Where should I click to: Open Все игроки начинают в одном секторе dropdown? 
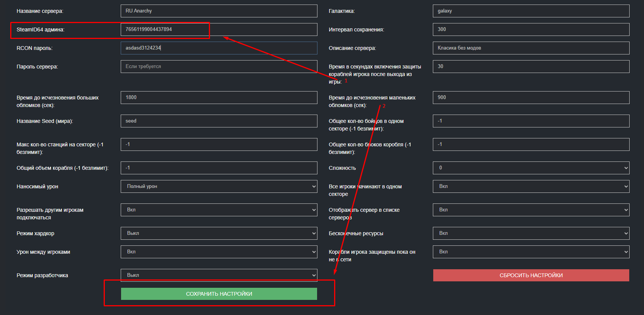pos(531,186)
